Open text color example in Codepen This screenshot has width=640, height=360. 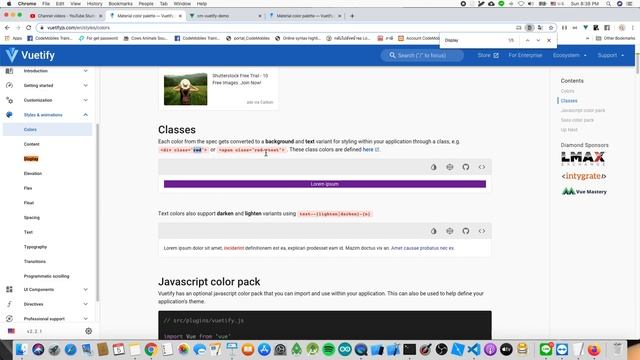click(x=449, y=231)
